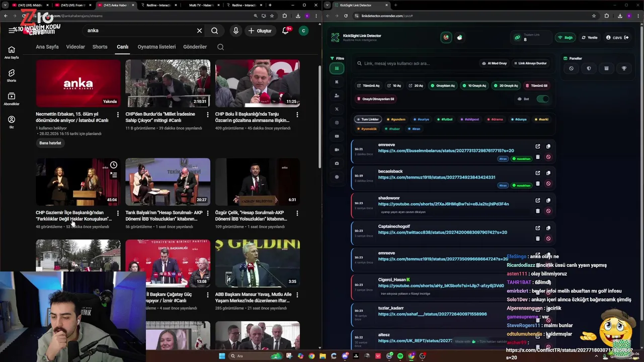The image size is (644, 362).
Task: Toggle the #iran tag filter
Action: pos(414,129)
